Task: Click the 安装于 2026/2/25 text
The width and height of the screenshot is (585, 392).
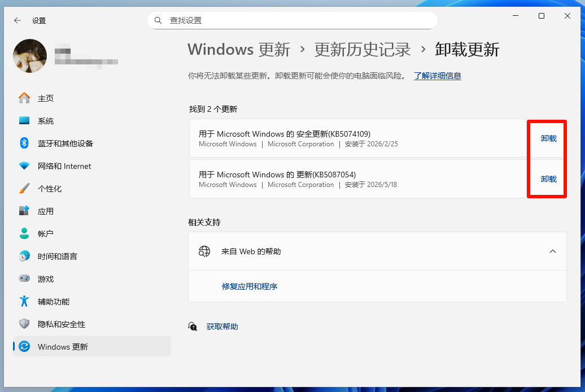Action: click(371, 144)
